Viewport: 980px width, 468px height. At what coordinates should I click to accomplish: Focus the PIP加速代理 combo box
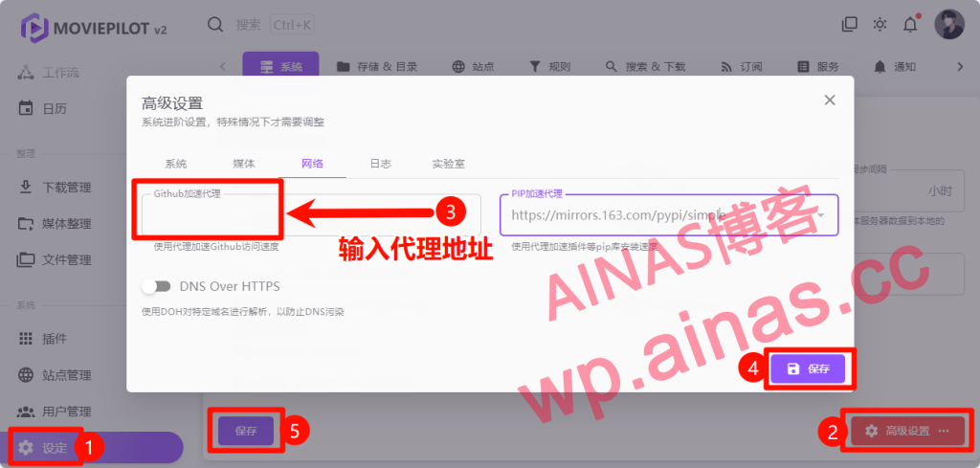[x=669, y=214]
